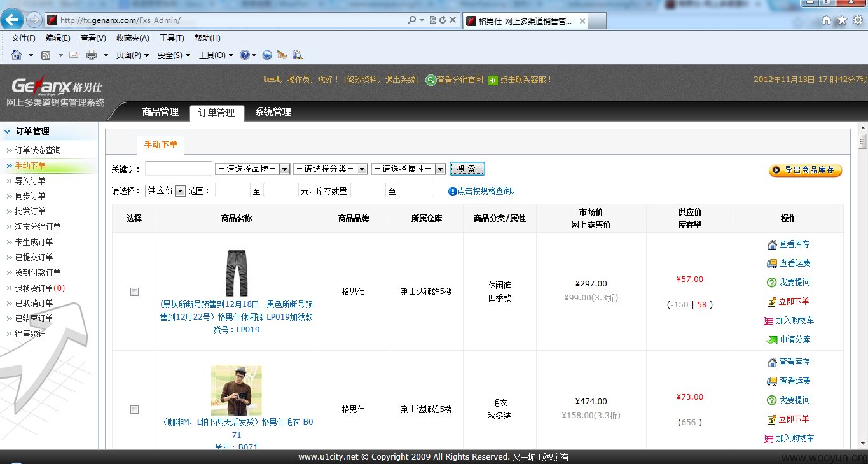This screenshot has width=868, height=464.
Task: Open the 页面(P) dropdown menu
Action: point(132,55)
